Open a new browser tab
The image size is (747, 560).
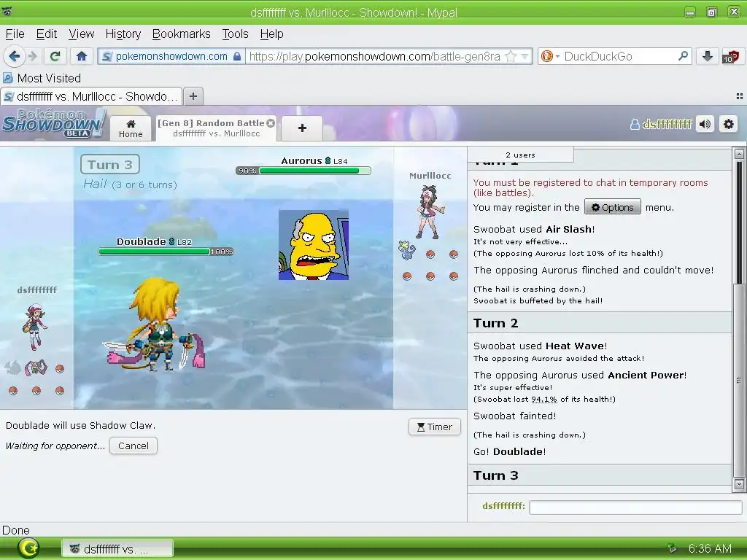click(193, 96)
